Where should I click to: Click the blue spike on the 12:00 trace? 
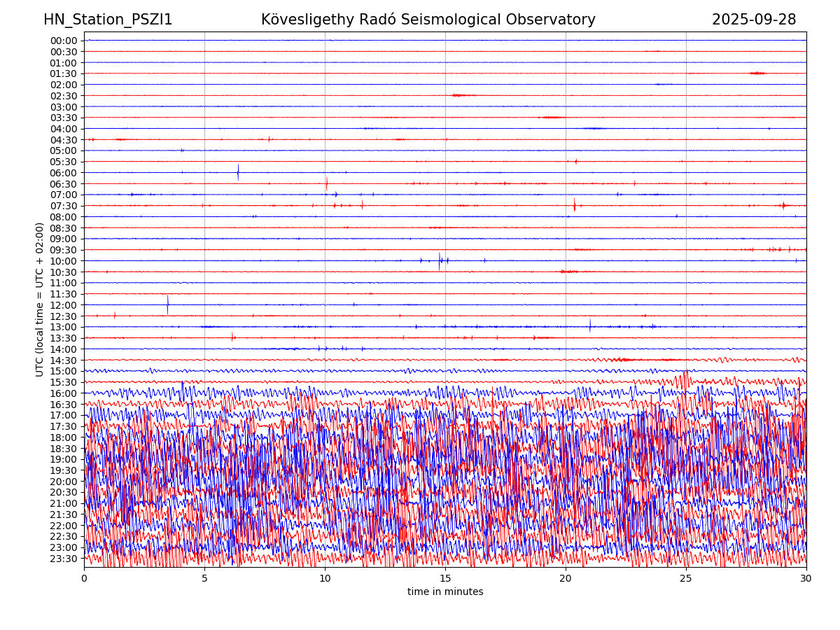point(167,304)
